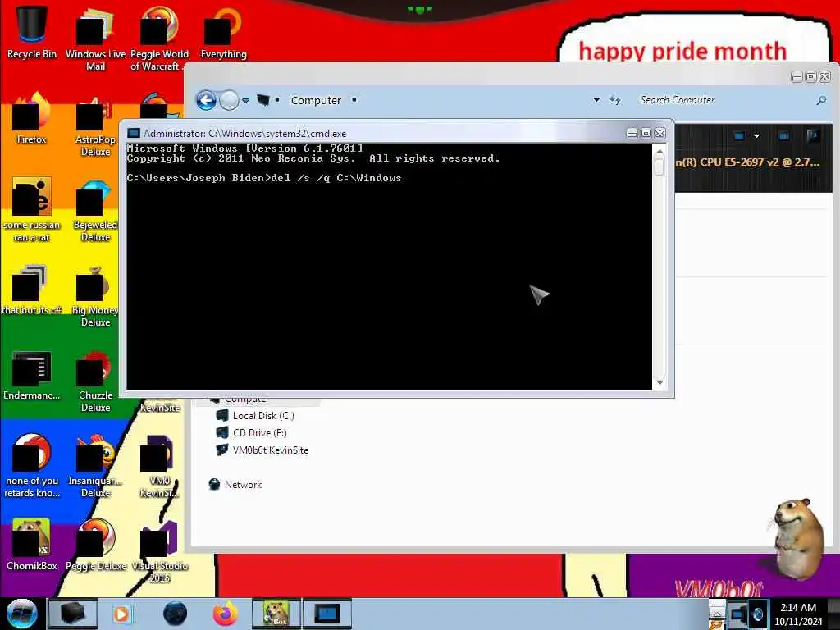Image resolution: width=840 pixels, height=630 pixels.
Task: Select the 'some russian ran a rat' icon
Action: click(32, 209)
